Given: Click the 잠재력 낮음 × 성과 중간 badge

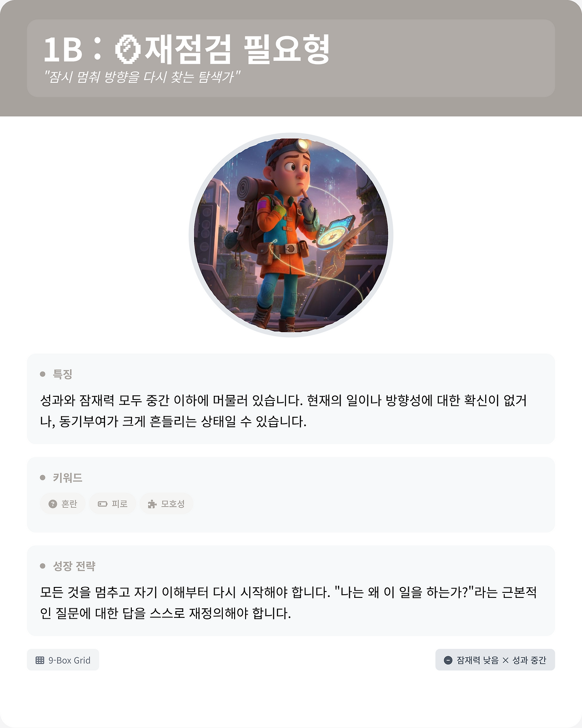Looking at the screenshot, I should (495, 660).
